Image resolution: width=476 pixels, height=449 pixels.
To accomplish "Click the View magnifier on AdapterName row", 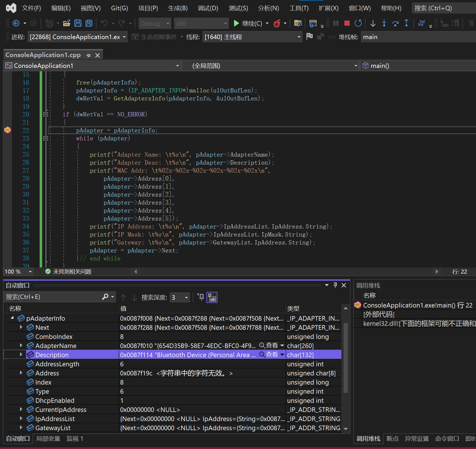I will (262, 345).
